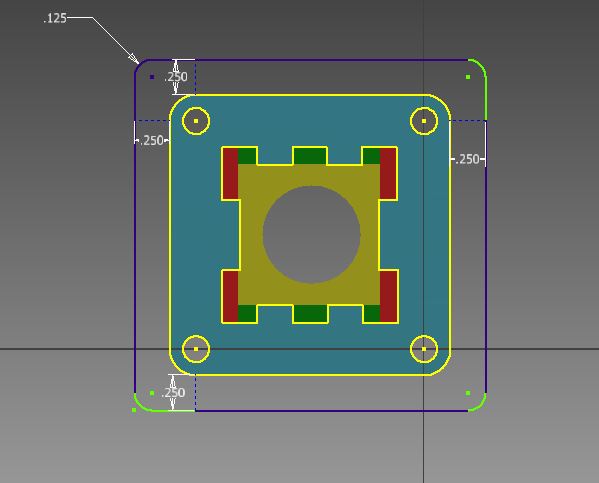Click the bottom-left red notch region
599x483 pixels.
tap(230, 297)
